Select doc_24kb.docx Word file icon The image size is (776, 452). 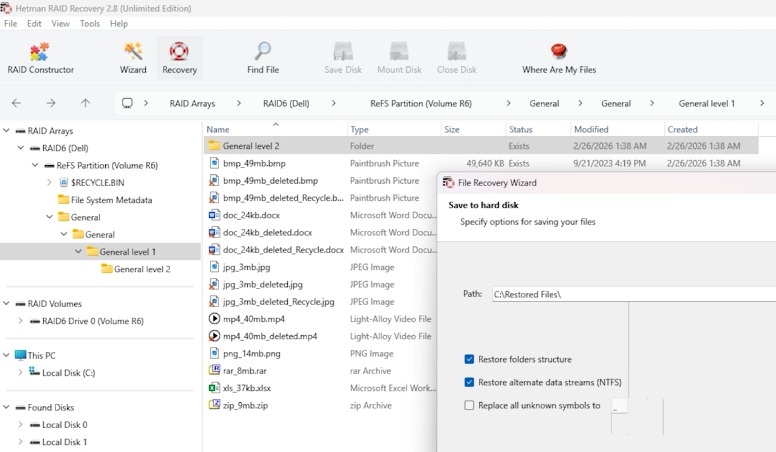pyautogui.click(x=214, y=215)
